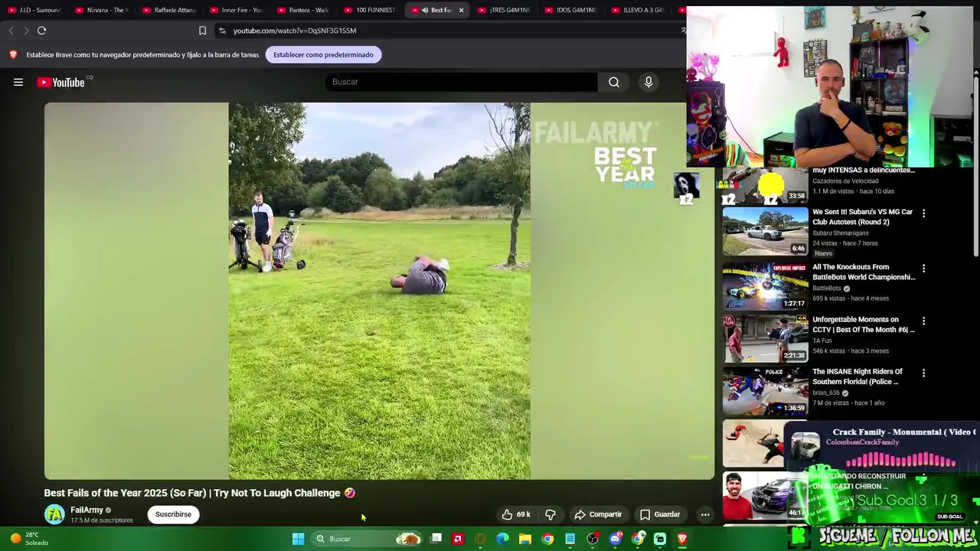This screenshot has height=551, width=980.
Task: Like the video with thumbs-up 69 k
Action: point(516,514)
